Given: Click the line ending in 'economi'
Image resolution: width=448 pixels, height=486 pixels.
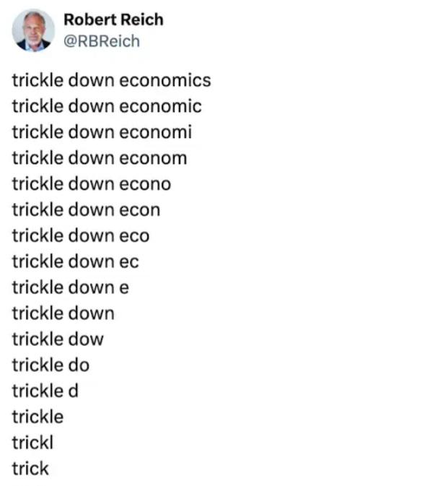Looking at the screenshot, I should tap(102, 132).
